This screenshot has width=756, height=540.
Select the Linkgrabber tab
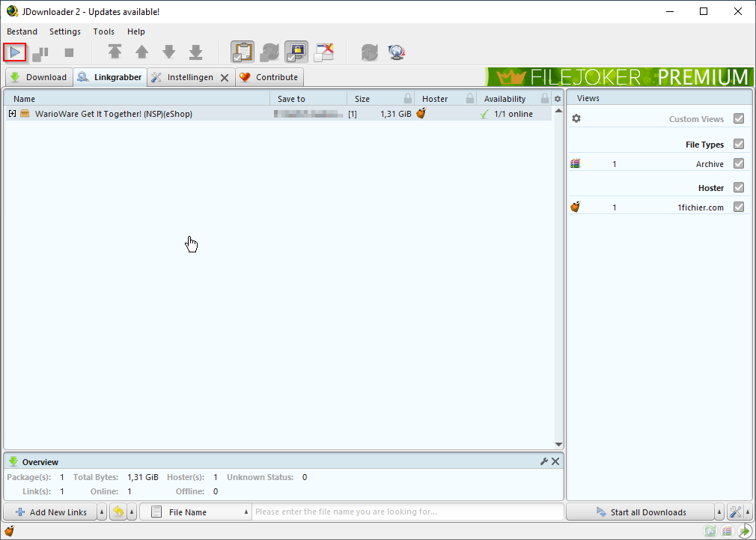click(111, 77)
